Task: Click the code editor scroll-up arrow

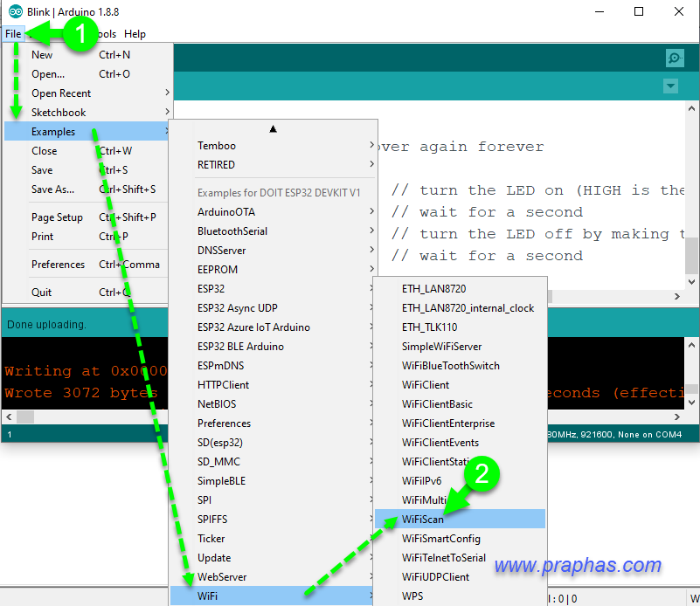Action: (691, 108)
